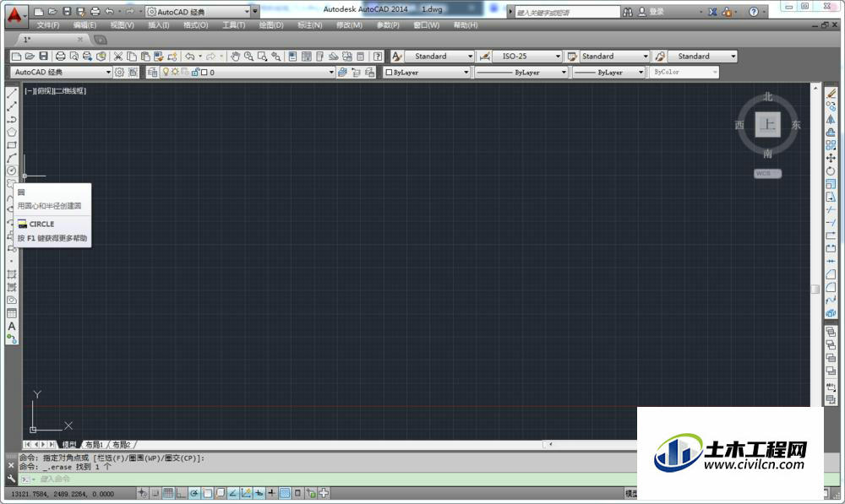Select the Rectangle tool in draw toolbar

click(x=11, y=145)
